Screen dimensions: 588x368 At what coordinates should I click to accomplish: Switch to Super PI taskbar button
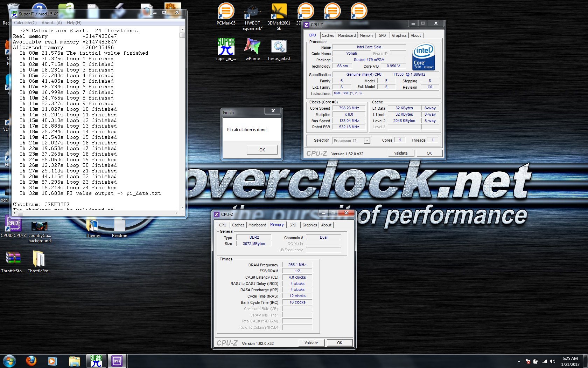tap(96, 361)
